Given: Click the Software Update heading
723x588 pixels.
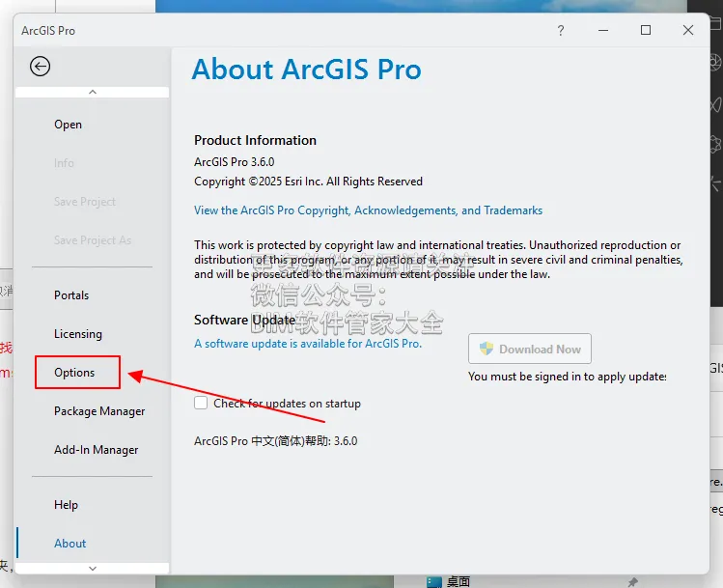Looking at the screenshot, I should click(x=245, y=320).
